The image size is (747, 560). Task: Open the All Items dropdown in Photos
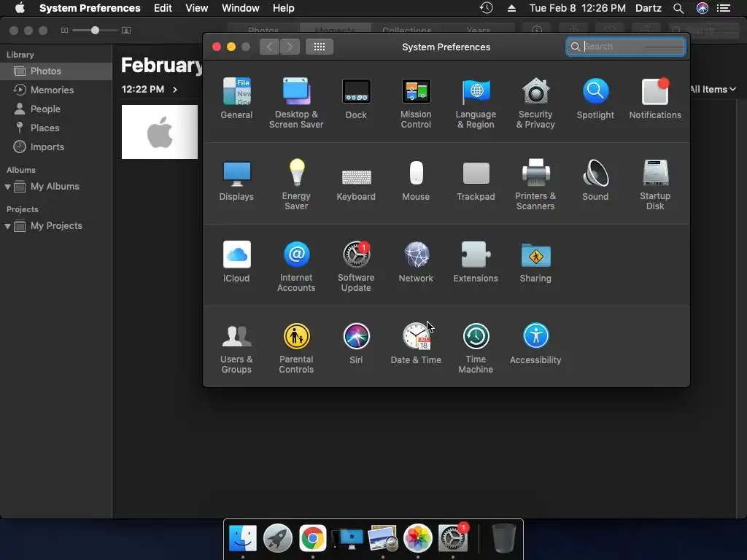(713, 89)
